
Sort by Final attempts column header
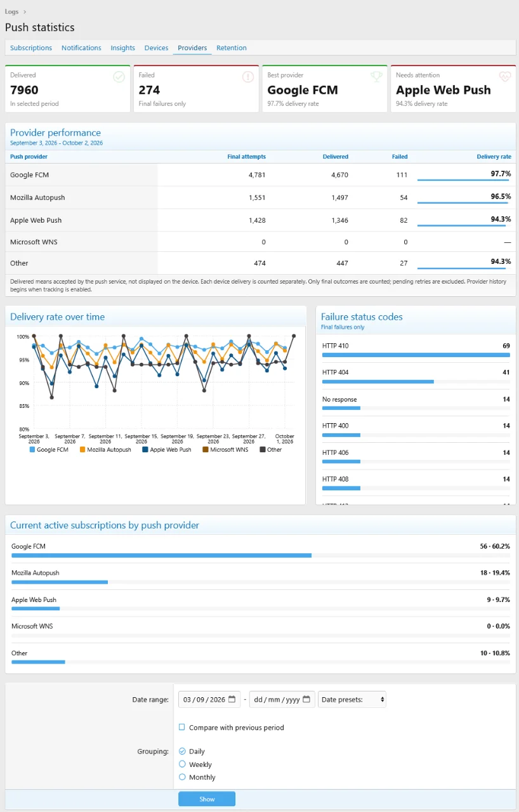click(247, 157)
